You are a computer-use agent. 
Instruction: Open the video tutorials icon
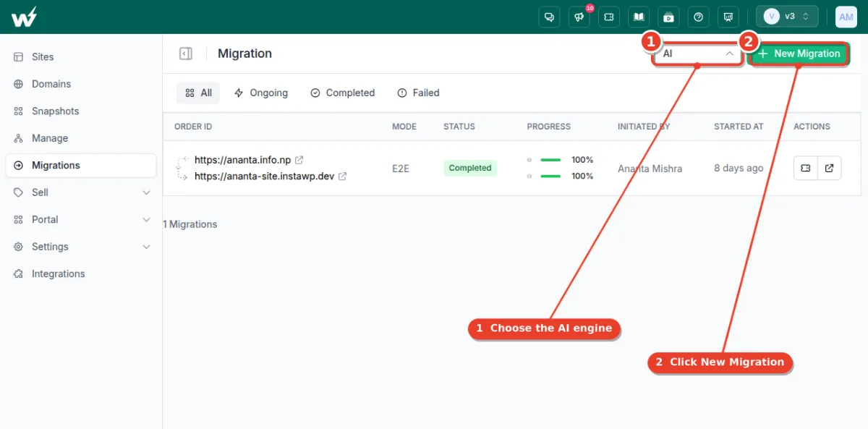click(x=668, y=17)
